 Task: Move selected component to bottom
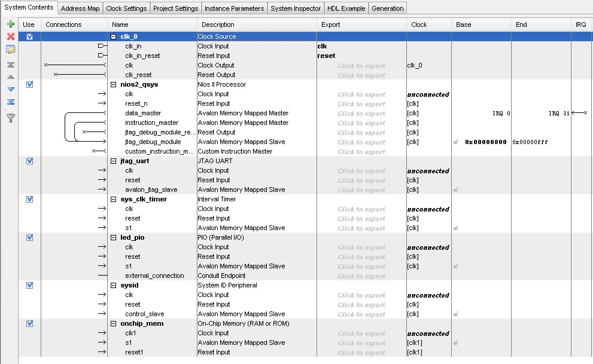coord(11,102)
